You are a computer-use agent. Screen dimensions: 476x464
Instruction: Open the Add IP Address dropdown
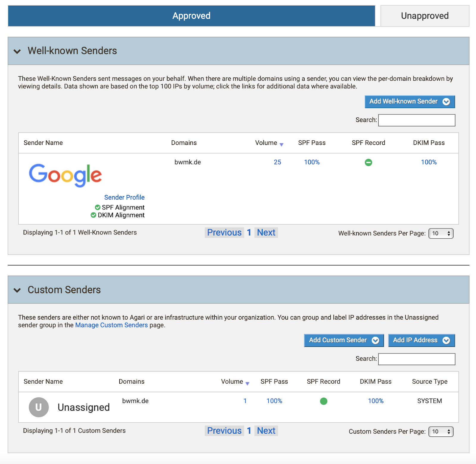click(421, 340)
